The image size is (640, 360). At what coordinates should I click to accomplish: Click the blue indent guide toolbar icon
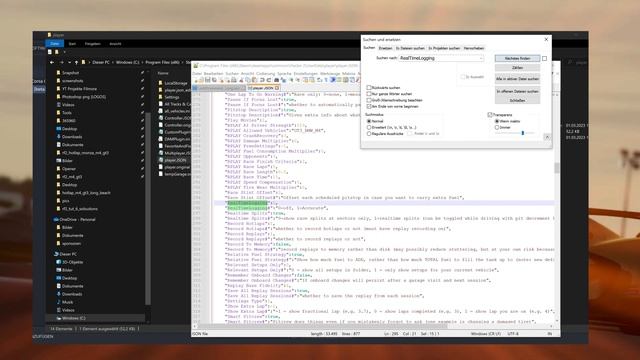point(333,80)
